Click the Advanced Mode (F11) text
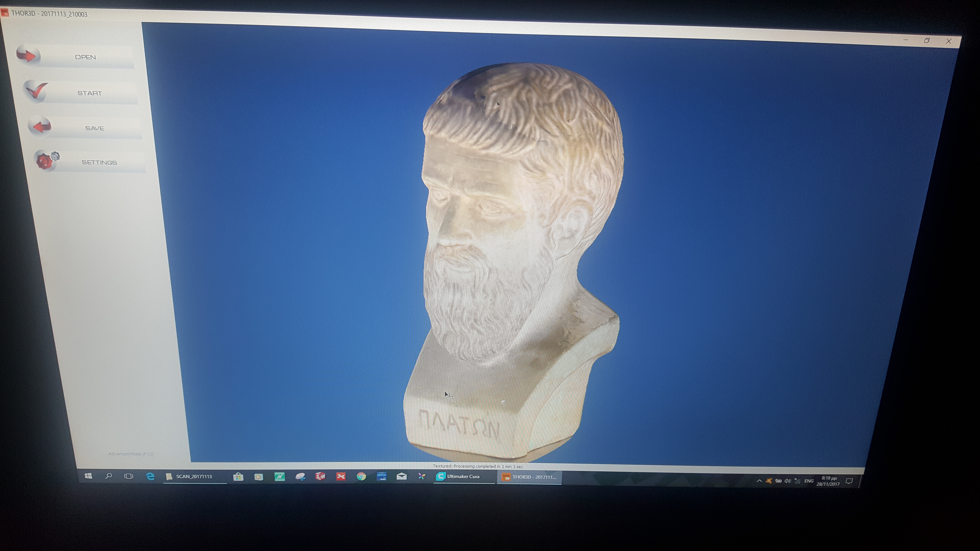Image resolution: width=980 pixels, height=551 pixels. [x=131, y=454]
